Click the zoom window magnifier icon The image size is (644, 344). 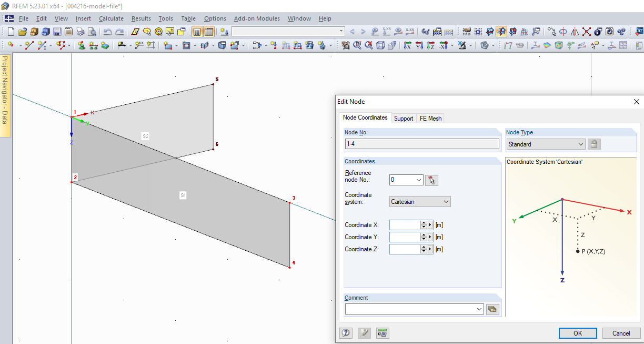pyautogui.click(x=357, y=45)
